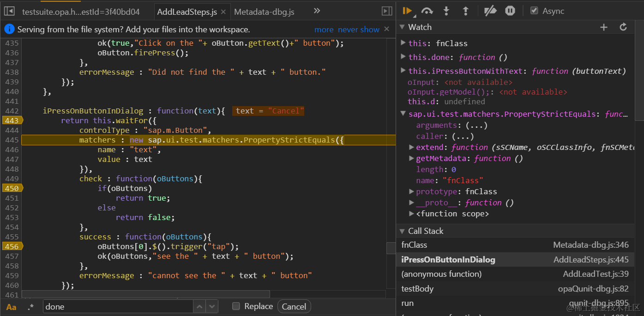The height and width of the screenshot is (316, 644).
Task: Toggle pause on exceptions icon
Action: pyautogui.click(x=510, y=11)
